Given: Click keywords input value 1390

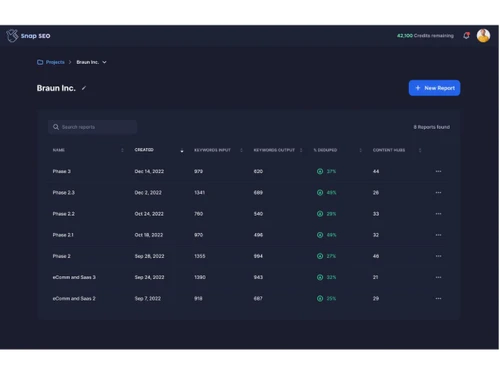Looking at the screenshot, I should coord(200,277).
